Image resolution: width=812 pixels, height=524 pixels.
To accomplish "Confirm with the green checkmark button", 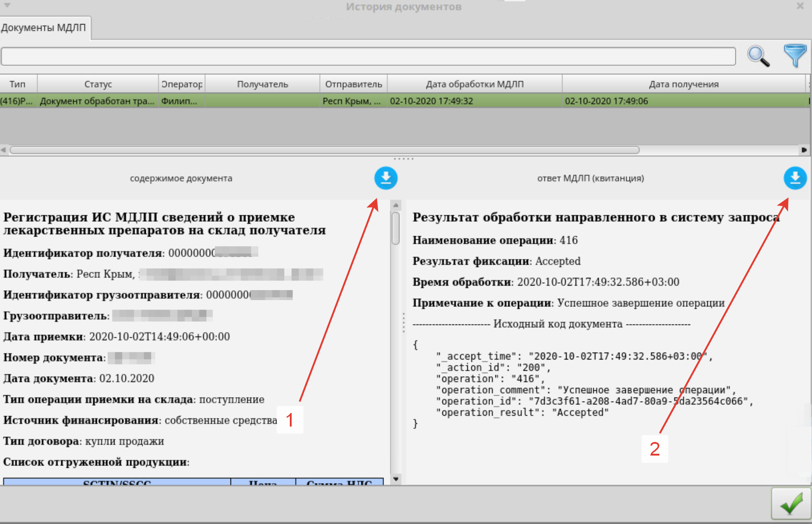I will pyautogui.click(x=791, y=504).
